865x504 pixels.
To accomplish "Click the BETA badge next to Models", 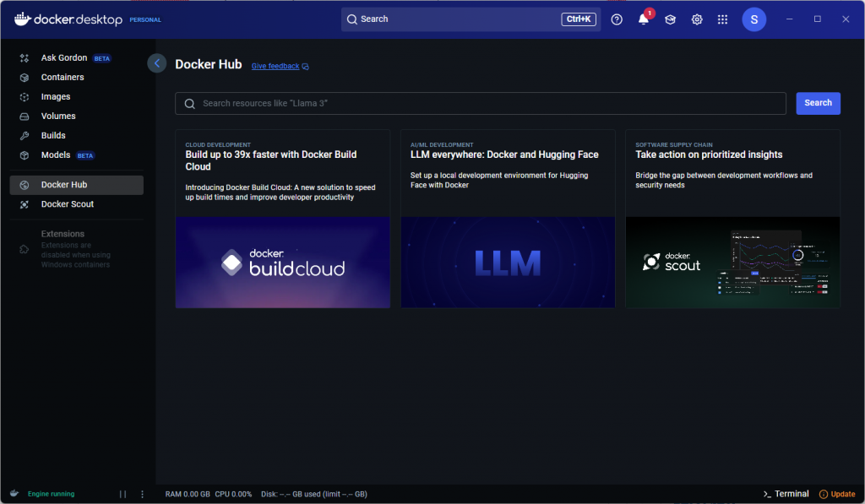I will (x=85, y=155).
